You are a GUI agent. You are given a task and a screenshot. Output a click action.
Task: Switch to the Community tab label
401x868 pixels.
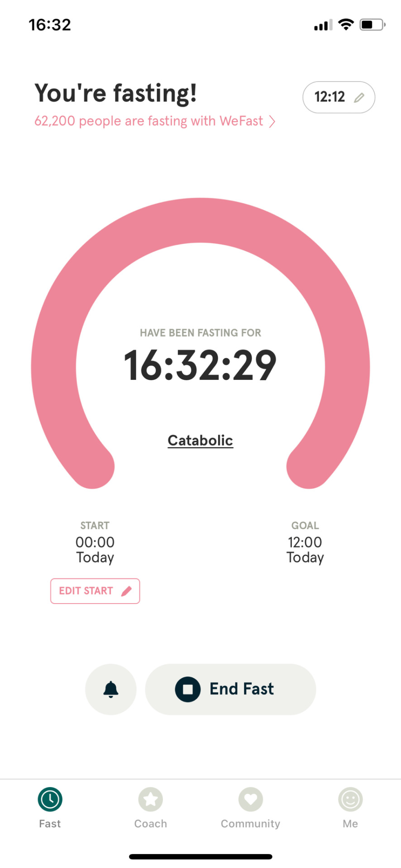(x=251, y=824)
